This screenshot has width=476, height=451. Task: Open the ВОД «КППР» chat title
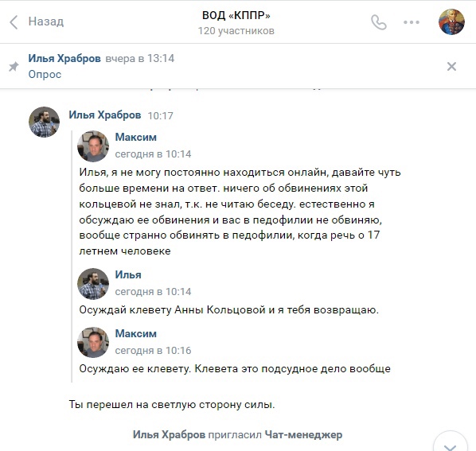pos(236,15)
